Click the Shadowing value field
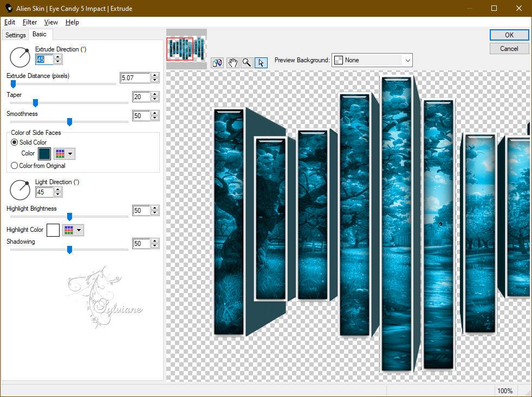Viewport: 532px width, 397px height. (141, 243)
